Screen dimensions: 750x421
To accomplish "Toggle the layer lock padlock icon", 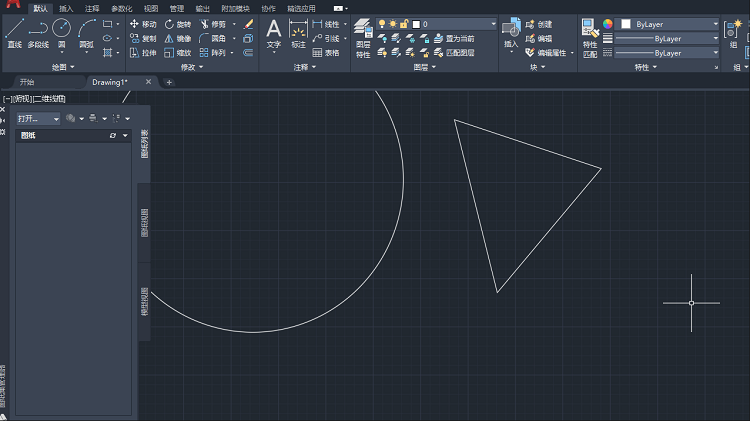I will coord(404,23).
